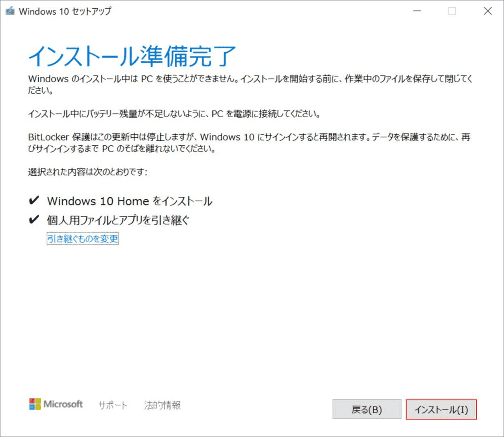Minimize the setup window
This screenshot has height=437, width=504.
(x=417, y=11)
